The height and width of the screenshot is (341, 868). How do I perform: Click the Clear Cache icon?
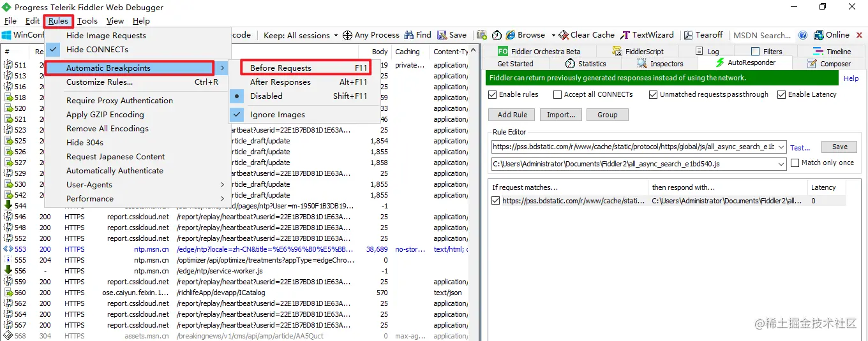click(564, 35)
